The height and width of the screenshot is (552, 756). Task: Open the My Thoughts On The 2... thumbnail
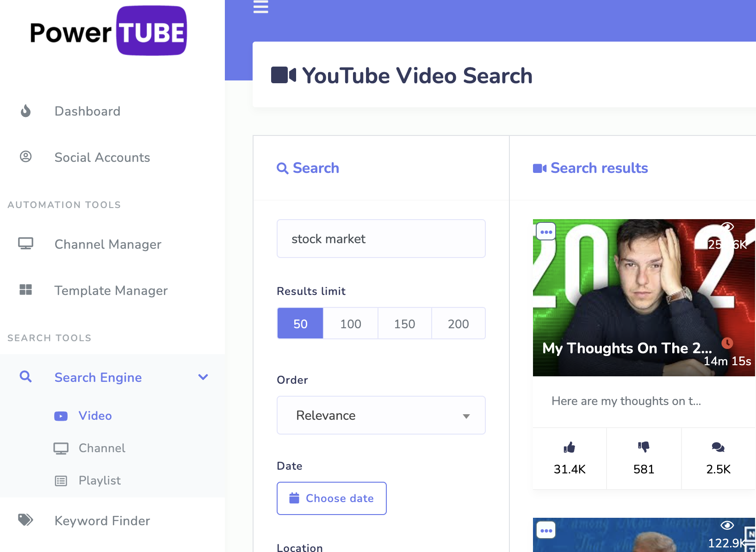[x=644, y=298]
